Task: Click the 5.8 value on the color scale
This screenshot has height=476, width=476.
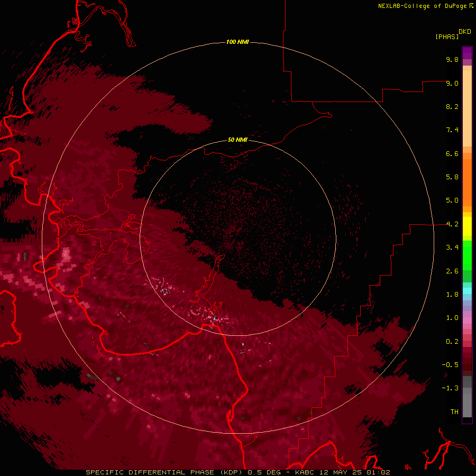Action: click(452, 177)
